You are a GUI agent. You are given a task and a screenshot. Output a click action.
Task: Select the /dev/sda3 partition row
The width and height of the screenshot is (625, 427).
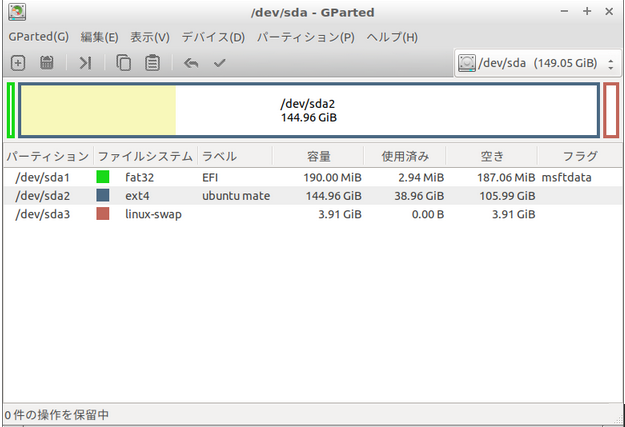point(312,214)
